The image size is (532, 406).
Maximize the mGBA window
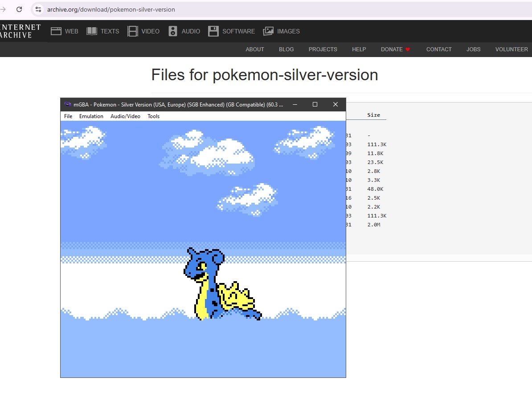(315, 105)
